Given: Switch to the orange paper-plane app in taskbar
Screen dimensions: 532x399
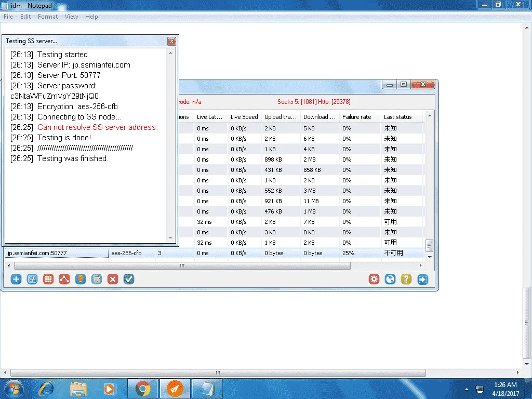Looking at the screenshot, I should pyautogui.click(x=175, y=389).
